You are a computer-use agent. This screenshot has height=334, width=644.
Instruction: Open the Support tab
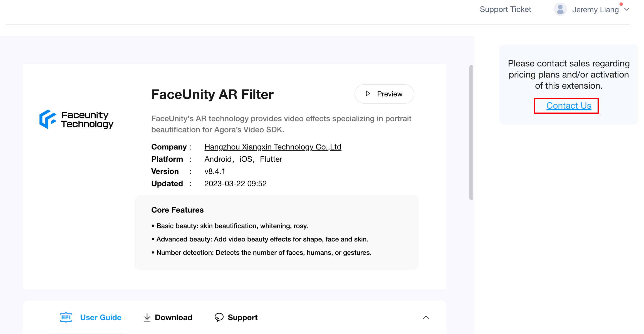pos(242,317)
